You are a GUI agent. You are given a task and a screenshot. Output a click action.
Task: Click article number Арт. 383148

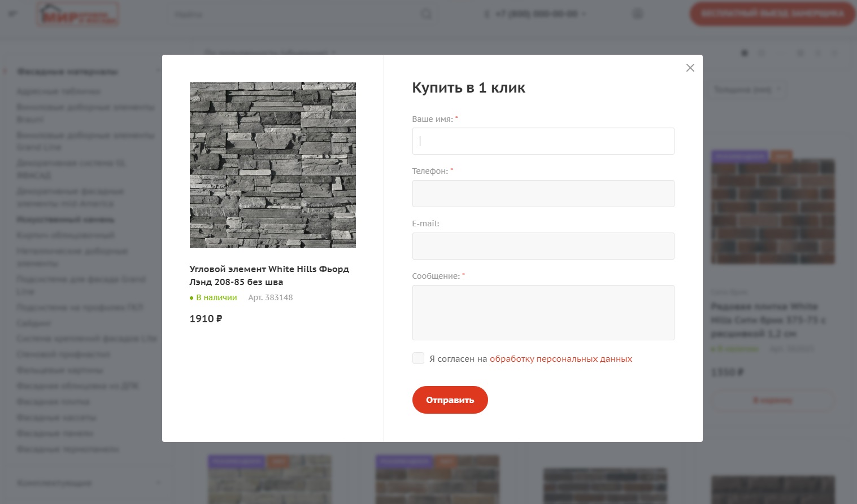pyautogui.click(x=271, y=297)
